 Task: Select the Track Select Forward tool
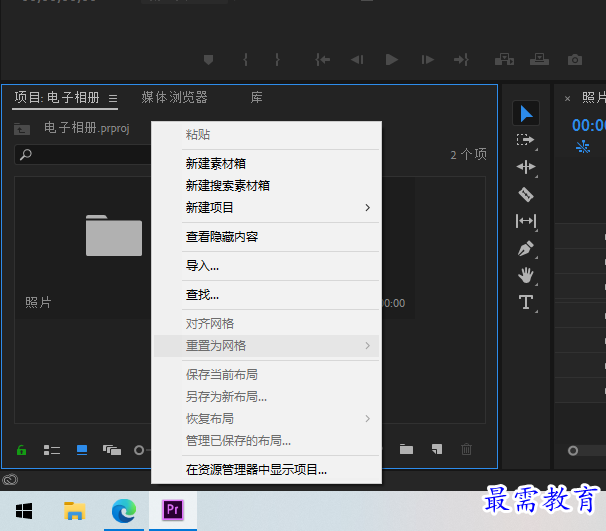coord(526,140)
